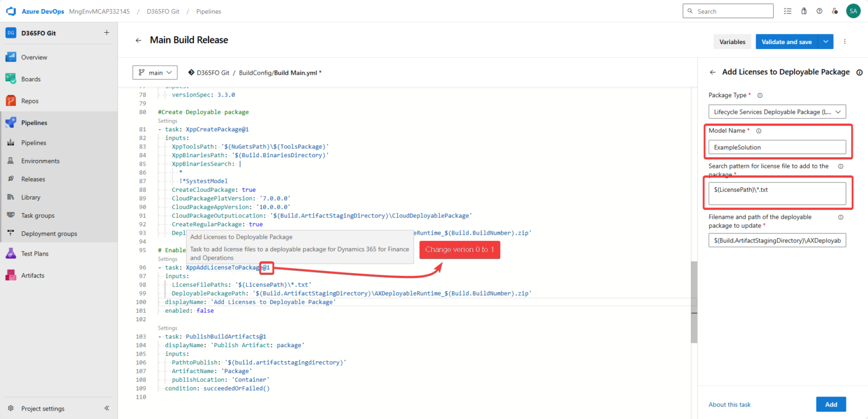Select Library in the sidebar
This screenshot has width=868, height=419.
(31, 197)
